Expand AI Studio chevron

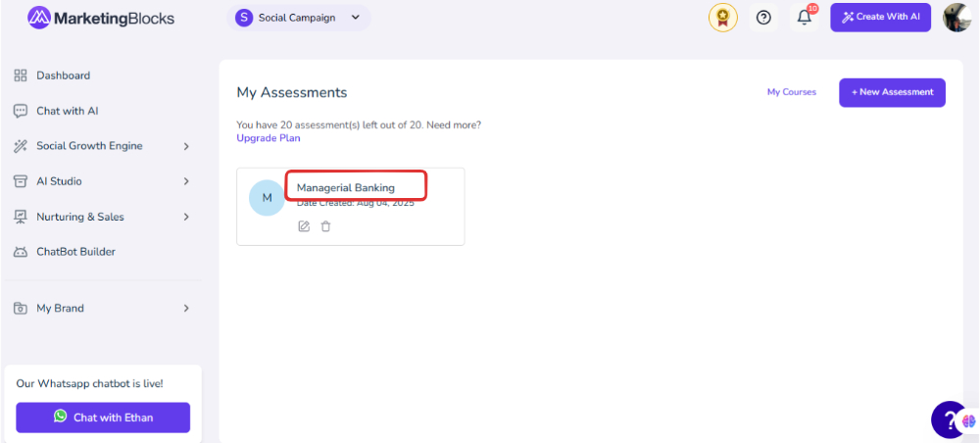(186, 181)
